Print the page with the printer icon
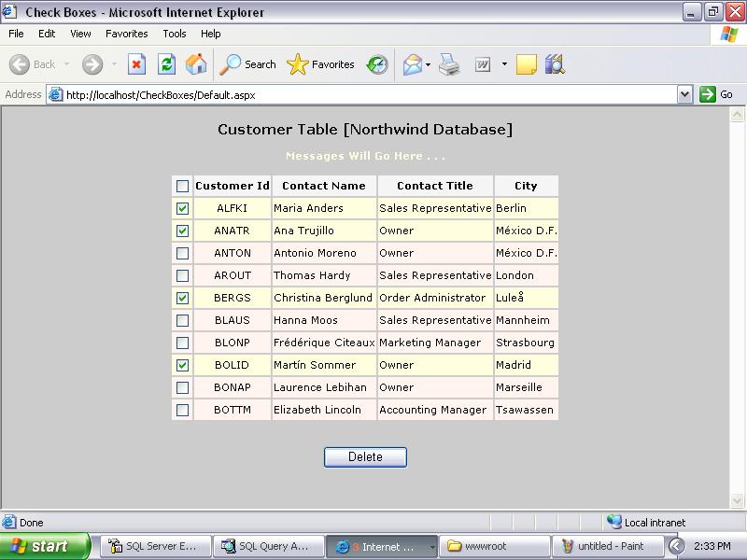This screenshot has height=560, width=747. [449, 64]
